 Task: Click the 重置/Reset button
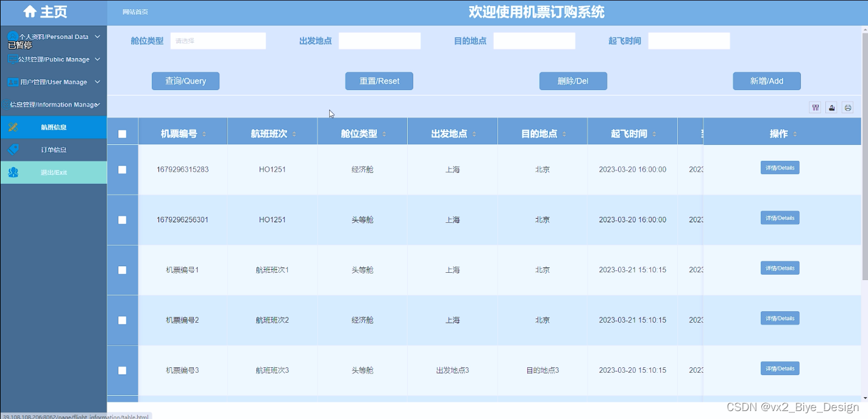coord(379,81)
